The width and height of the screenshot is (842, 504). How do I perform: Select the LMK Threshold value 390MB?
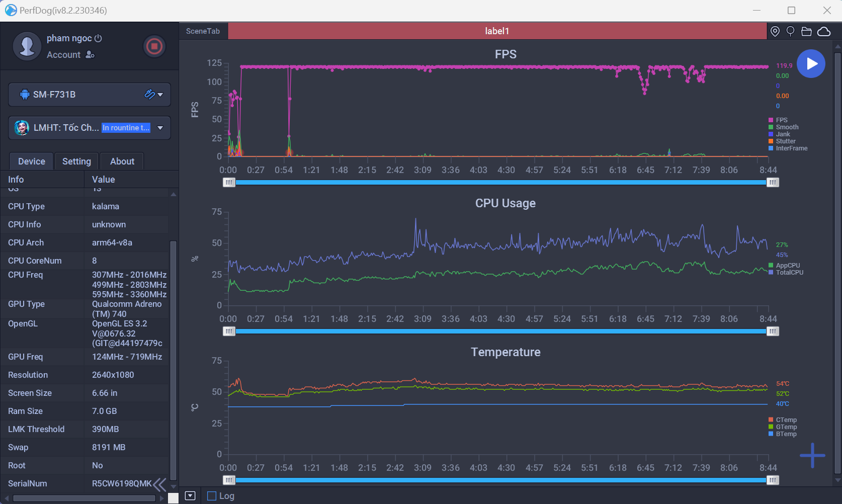click(106, 430)
